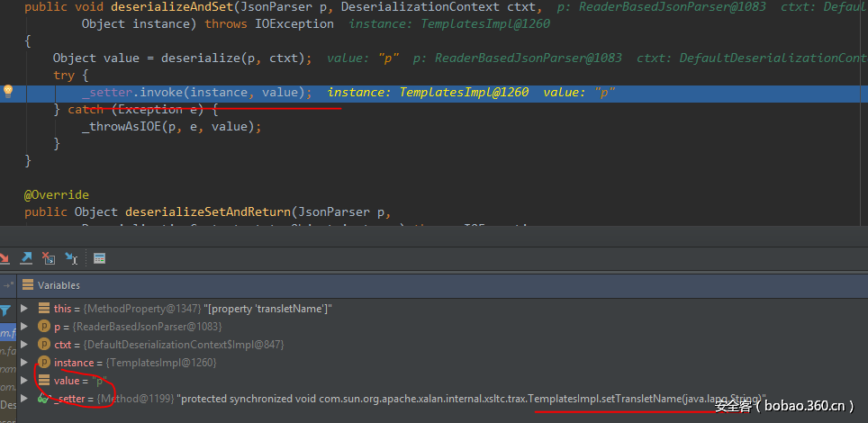Click the Evaluate Expression calculator icon
The height and width of the screenshot is (423, 868).
[99, 258]
